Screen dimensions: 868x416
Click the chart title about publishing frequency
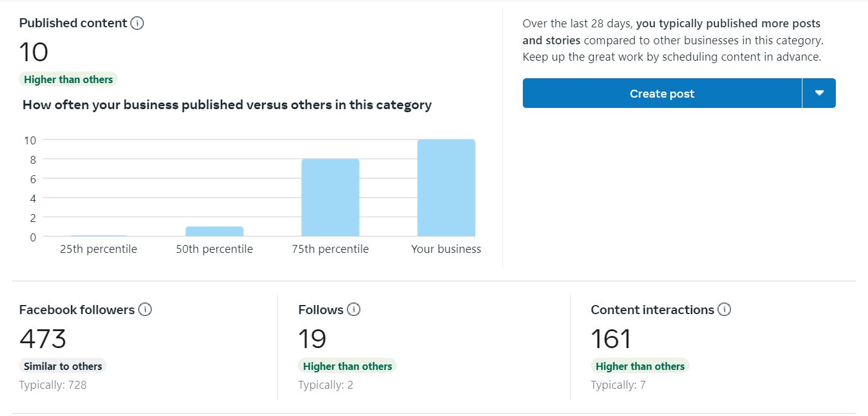point(227,105)
